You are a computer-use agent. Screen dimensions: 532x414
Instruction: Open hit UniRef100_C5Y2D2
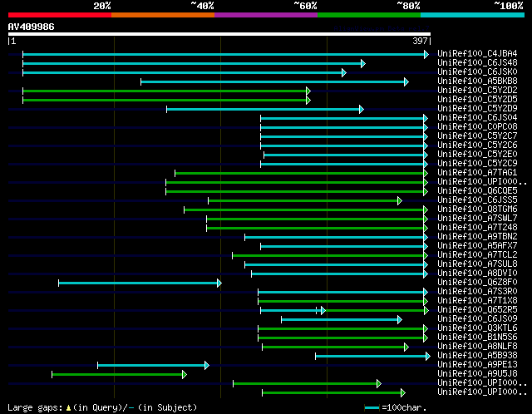(477, 91)
